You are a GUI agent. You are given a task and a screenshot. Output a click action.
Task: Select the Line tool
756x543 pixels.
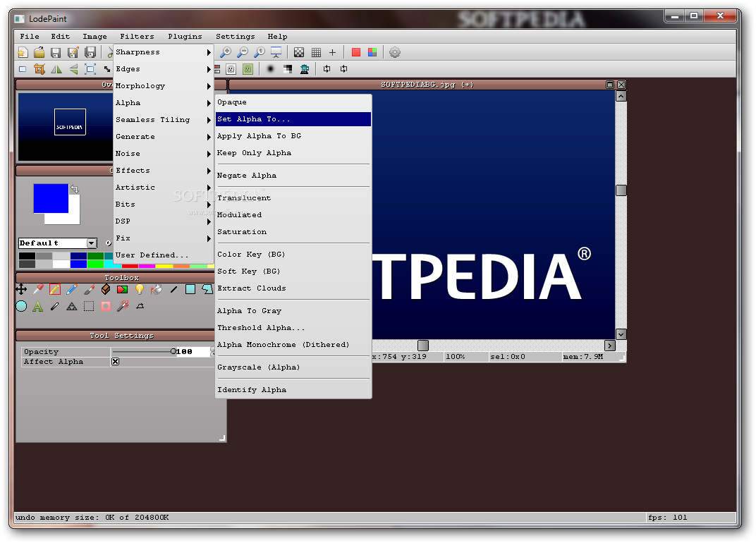(x=173, y=289)
